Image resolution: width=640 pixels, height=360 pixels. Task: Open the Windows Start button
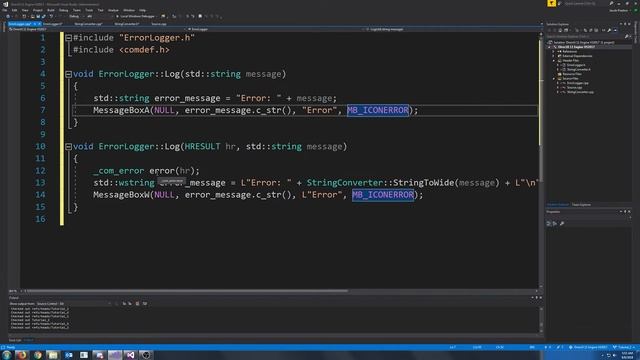[7, 355]
